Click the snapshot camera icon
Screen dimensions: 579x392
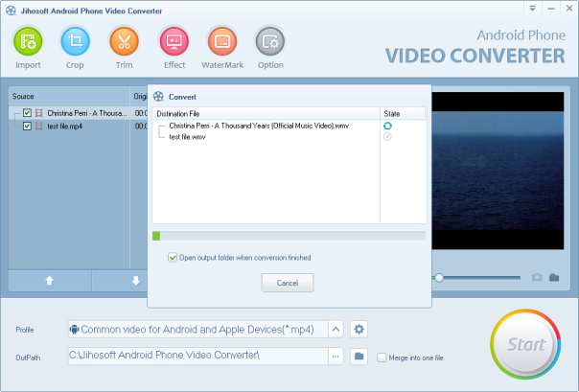pyautogui.click(x=538, y=278)
